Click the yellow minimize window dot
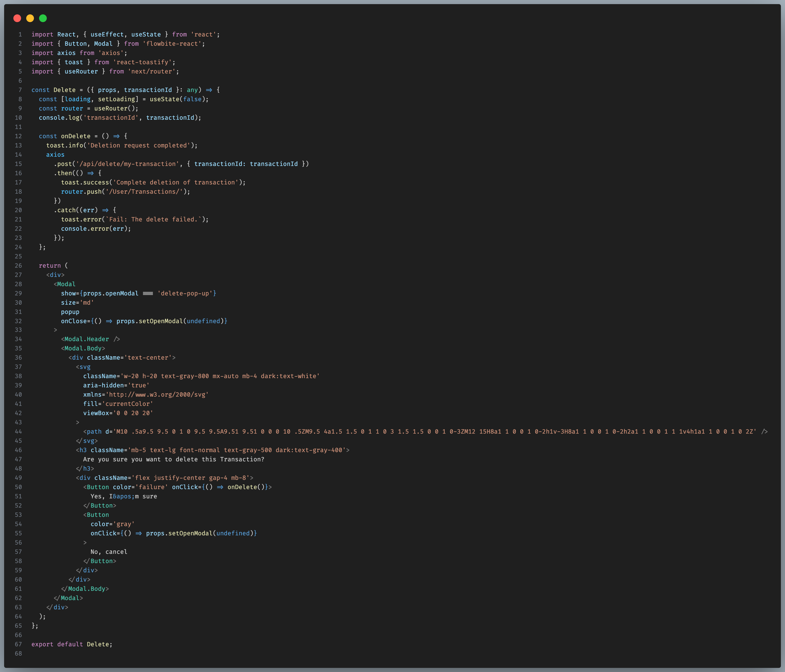The image size is (785, 672). click(30, 18)
